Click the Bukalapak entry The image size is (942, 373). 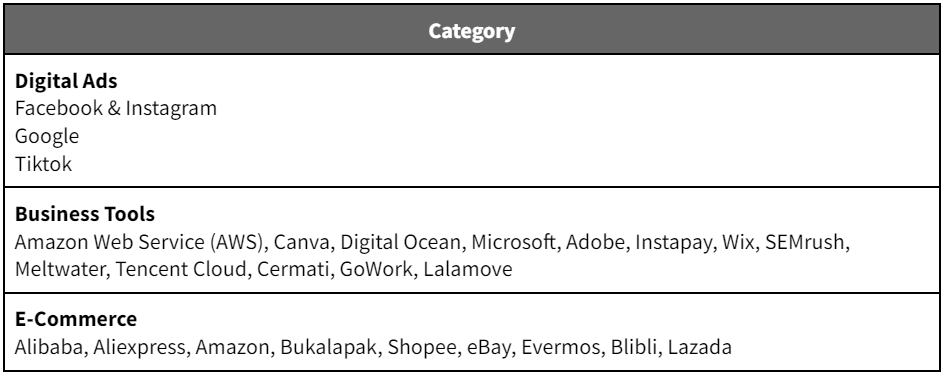pos(328,347)
